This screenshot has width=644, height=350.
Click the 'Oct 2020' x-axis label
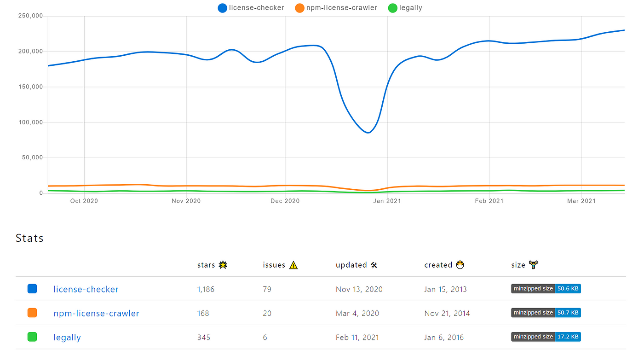[x=84, y=201]
